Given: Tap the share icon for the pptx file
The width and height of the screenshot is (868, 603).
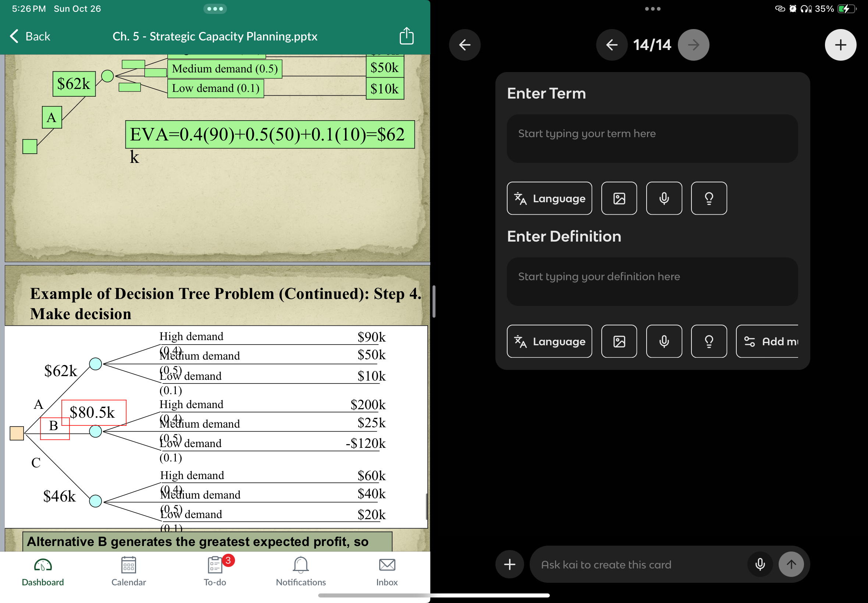Looking at the screenshot, I should point(407,36).
